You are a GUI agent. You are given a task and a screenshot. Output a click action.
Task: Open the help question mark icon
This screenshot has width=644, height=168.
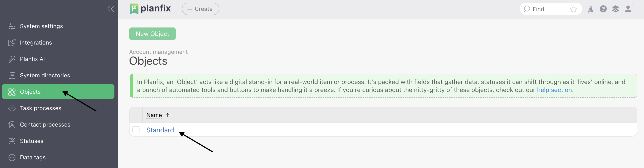point(603,9)
